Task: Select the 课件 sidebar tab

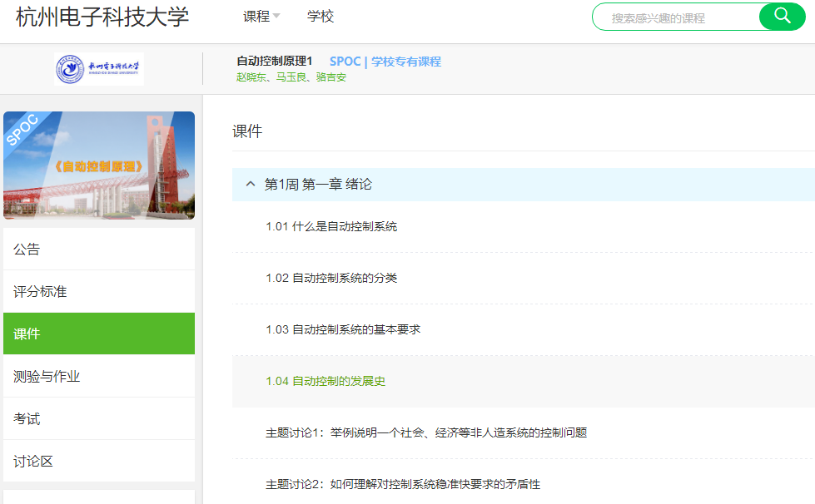Action: pyautogui.click(x=99, y=334)
